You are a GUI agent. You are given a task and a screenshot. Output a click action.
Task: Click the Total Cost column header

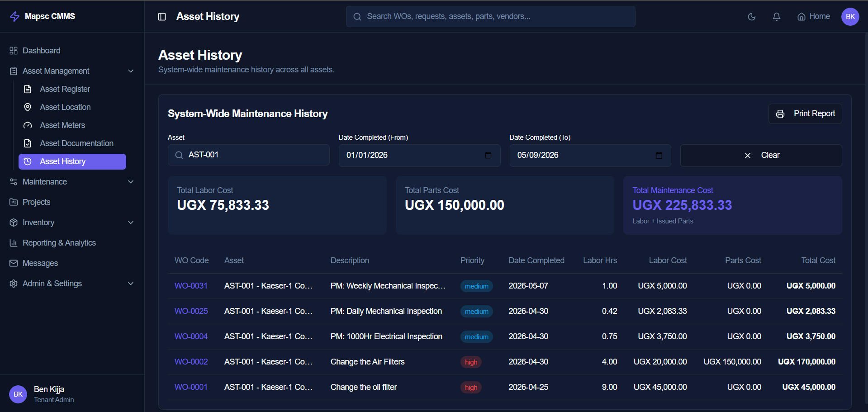coord(818,260)
